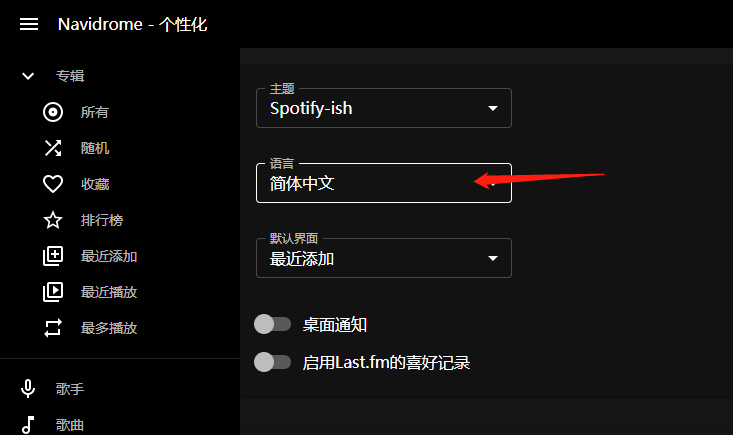Viewport: 733px width, 435px height.
Task: Click the 最多播放 repeat icon
Action: coord(53,328)
